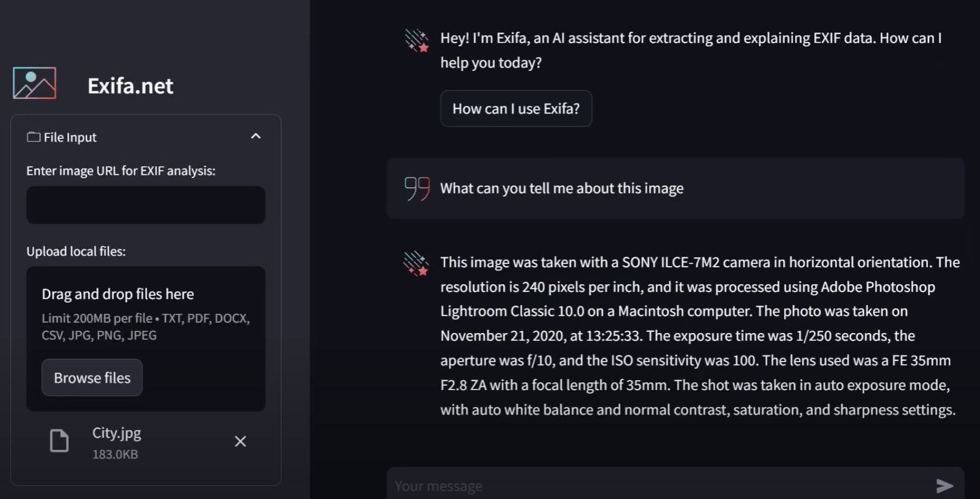Click the Exifa avatar beside the EXIF analysis reply
Image resolution: width=980 pixels, height=499 pixels.
pos(416,263)
